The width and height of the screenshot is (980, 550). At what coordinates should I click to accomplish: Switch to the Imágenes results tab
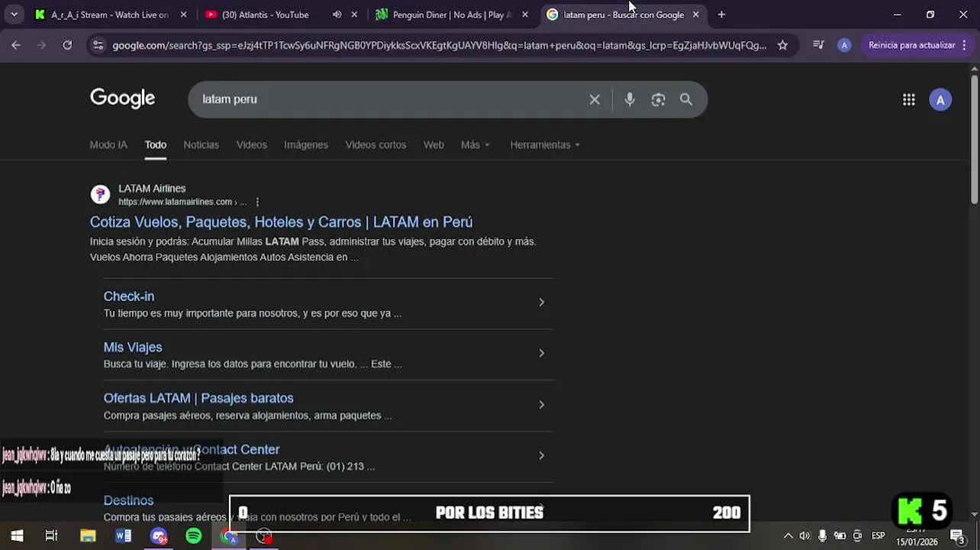[x=306, y=144]
